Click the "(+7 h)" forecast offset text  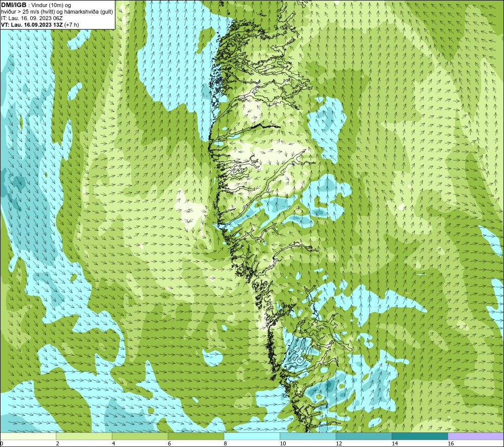point(72,25)
